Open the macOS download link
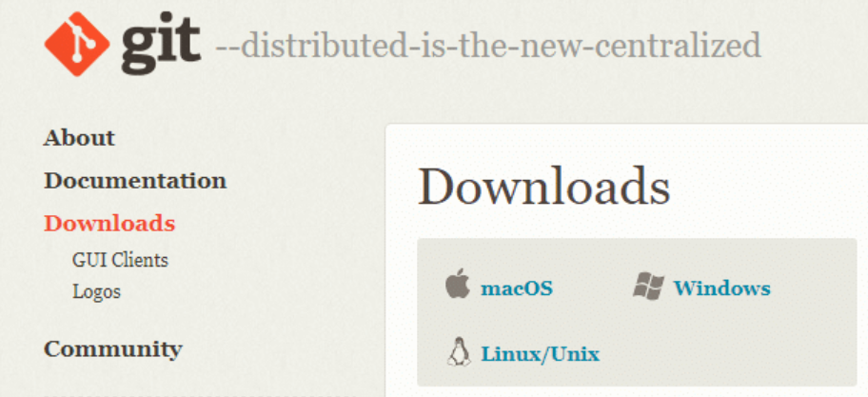 coord(517,288)
